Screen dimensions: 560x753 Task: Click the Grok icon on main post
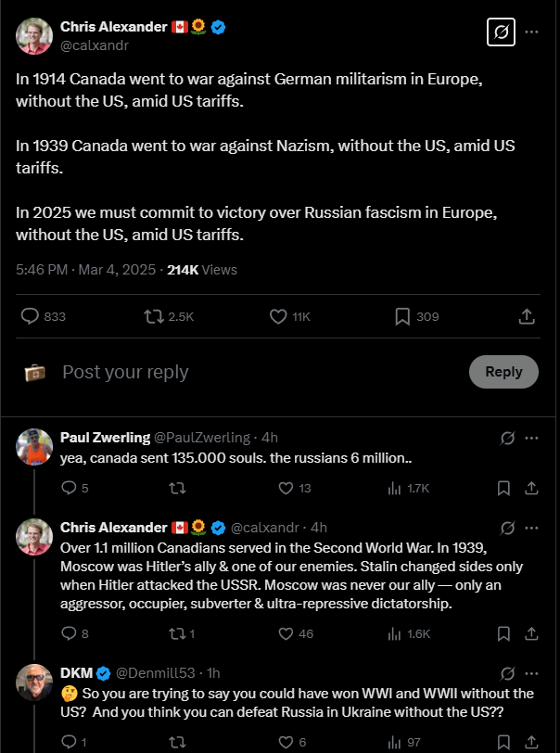pyautogui.click(x=501, y=32)
